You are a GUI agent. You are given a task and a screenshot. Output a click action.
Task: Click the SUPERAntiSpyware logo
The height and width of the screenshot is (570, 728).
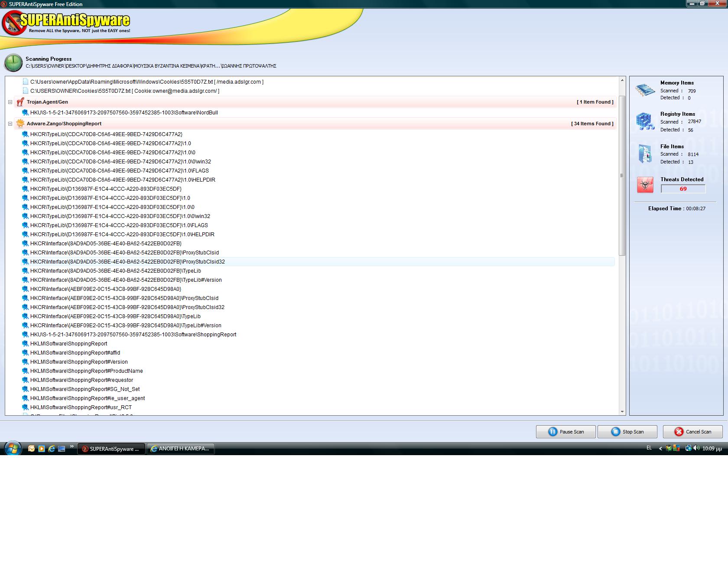coord(66,23)
